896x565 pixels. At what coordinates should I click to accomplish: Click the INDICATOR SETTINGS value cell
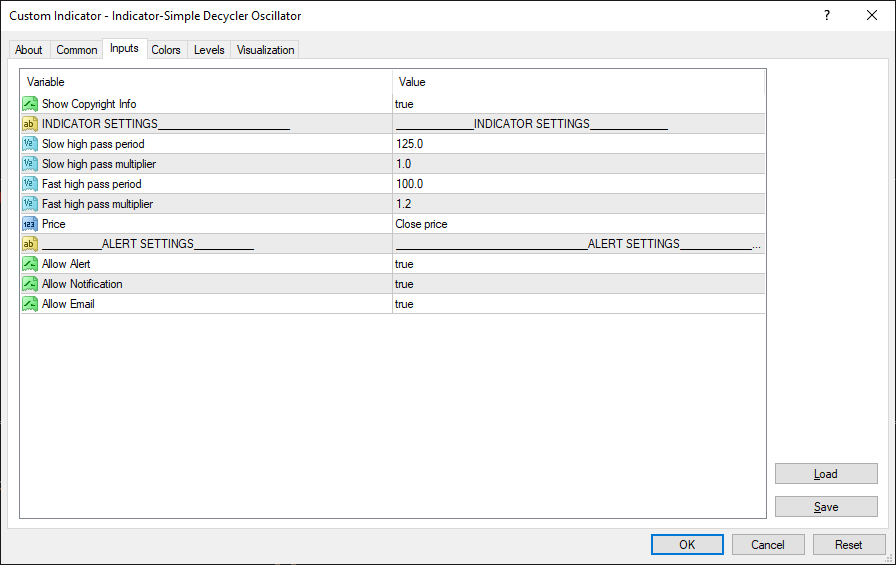tap(578, 124)
